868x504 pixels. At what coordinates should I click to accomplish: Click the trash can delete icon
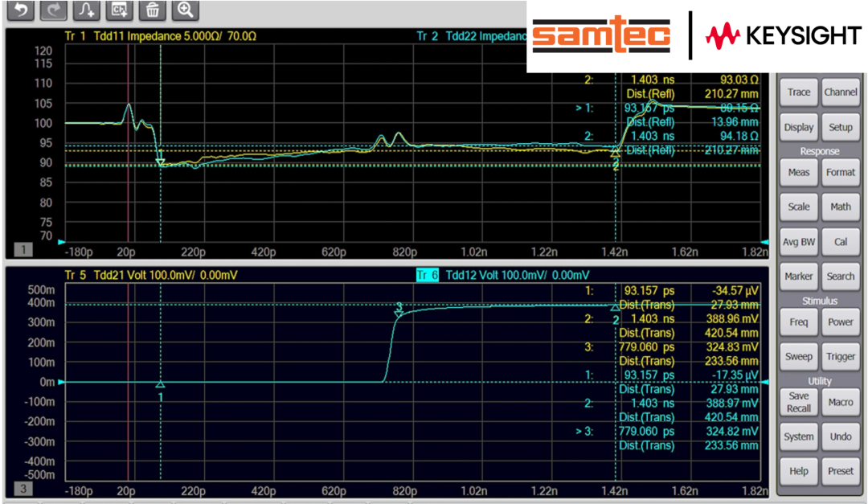click(152, 10)
